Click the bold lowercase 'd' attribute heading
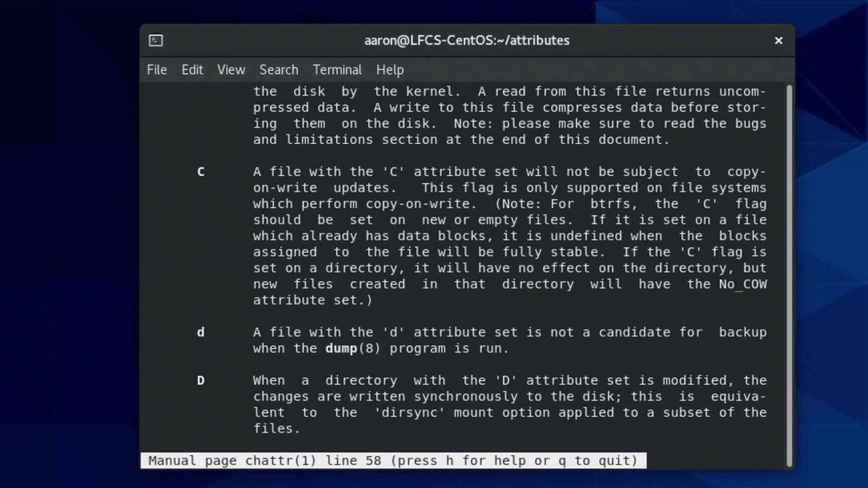Image resolution: width=868 pixels, height=488 pixels. click(x=201, y=333)
